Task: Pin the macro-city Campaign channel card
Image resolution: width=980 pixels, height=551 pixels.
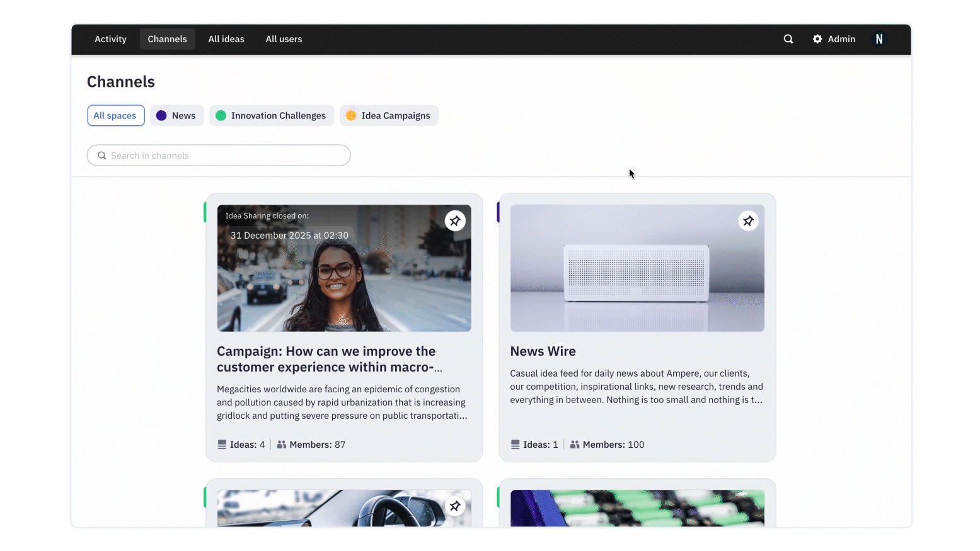Action: [455, 221]
